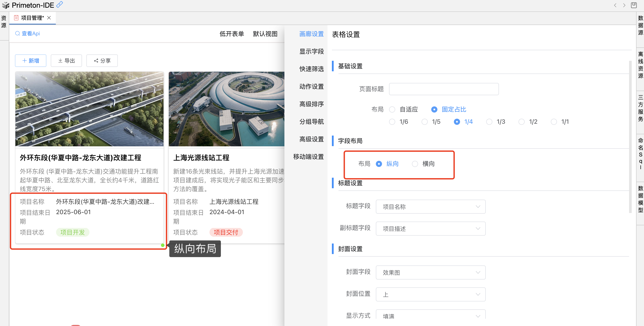Click the 导出 export button

click(x=66, y=61)
